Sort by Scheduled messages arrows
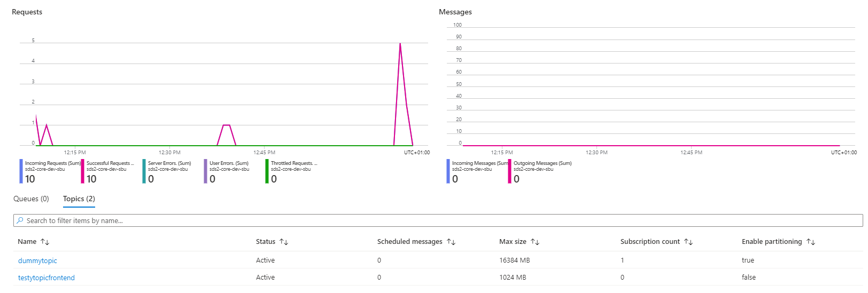Image resolution: width=868 pixels, height=293 pixels. coord(451,242)
